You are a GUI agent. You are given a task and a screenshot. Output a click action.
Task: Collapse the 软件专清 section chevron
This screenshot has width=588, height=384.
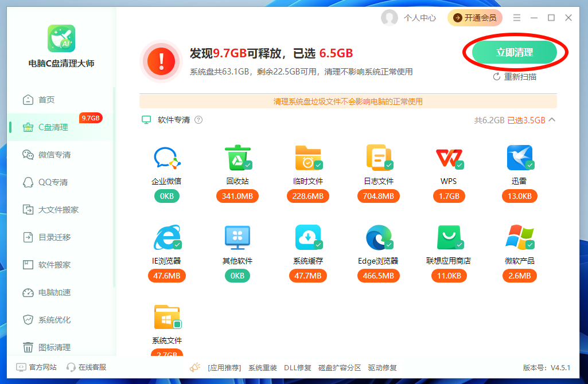tap(552, 120)
